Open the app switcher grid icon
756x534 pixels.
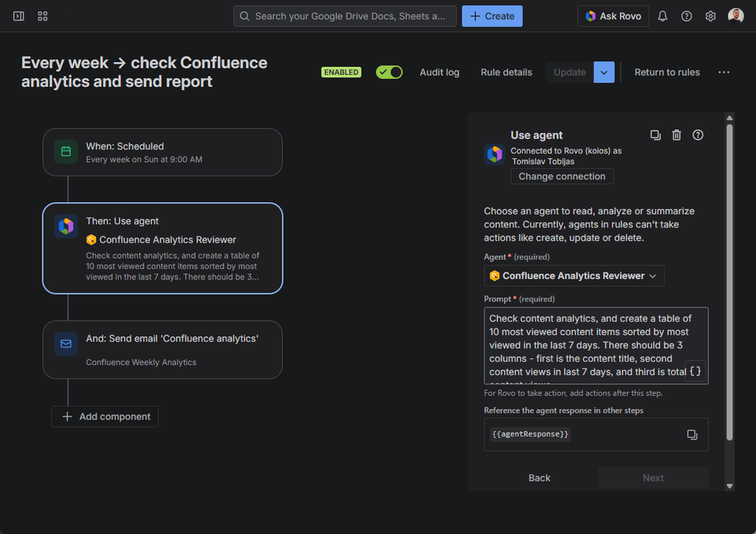[42, 17]
